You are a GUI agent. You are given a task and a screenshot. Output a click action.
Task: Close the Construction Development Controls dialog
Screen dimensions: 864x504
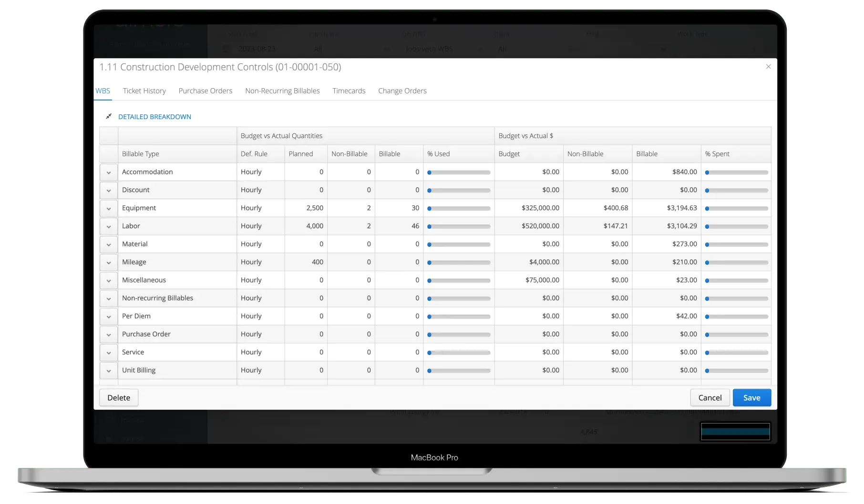(768, 67)
